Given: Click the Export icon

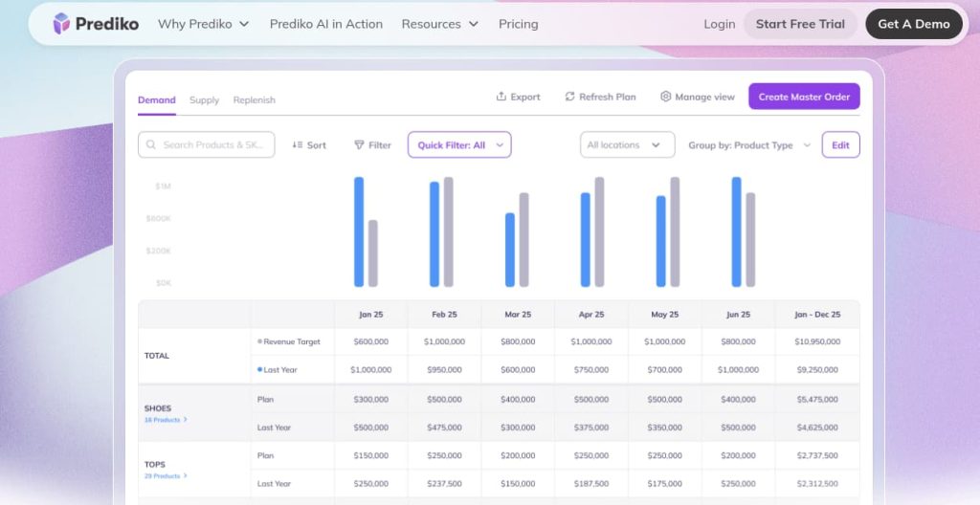Looking at the screenshot, I should (501, 97).
